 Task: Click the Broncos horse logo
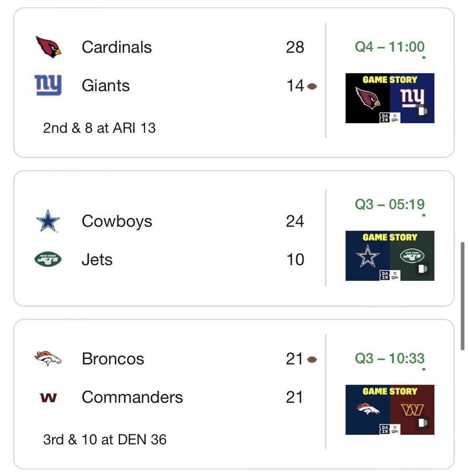point(48,359)
